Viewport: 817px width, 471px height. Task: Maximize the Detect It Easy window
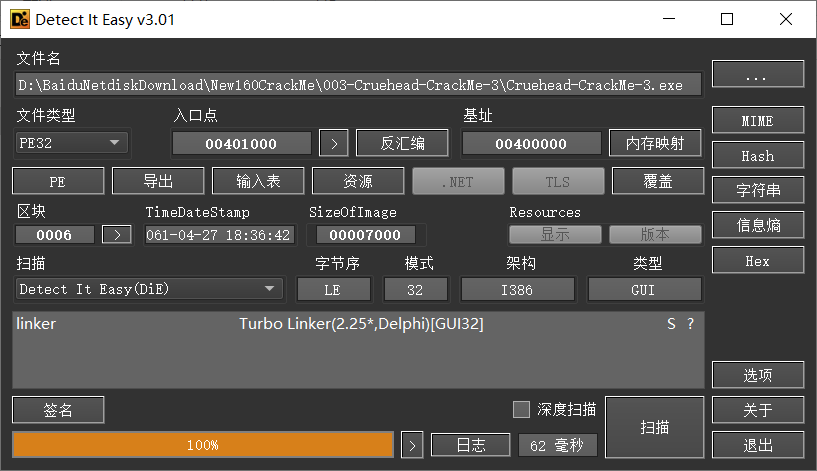(727, 19)
